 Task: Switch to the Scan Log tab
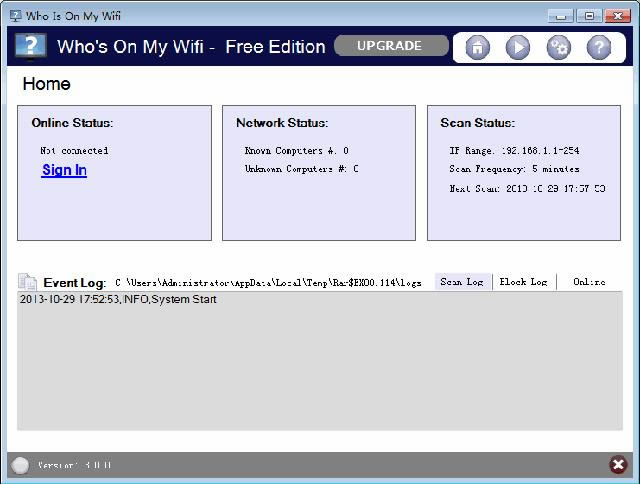click(463, 282)
